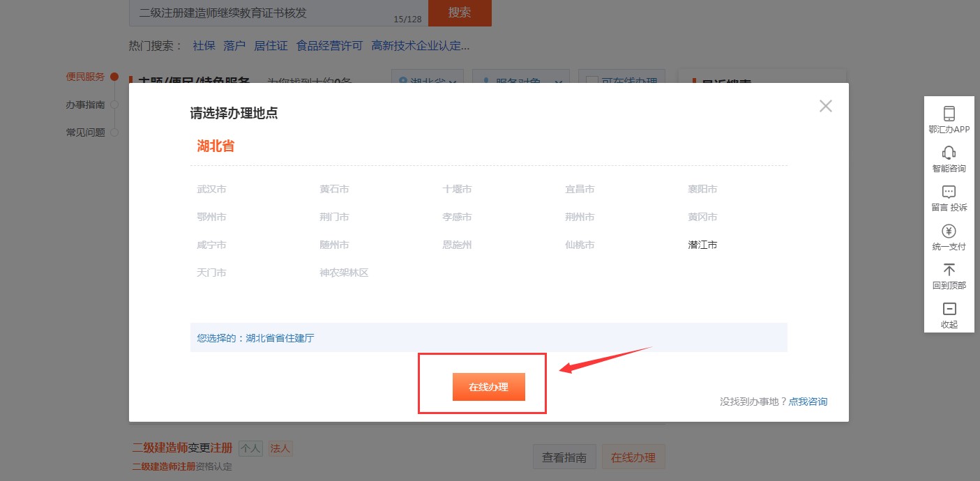This screenshot has height=481, width=980.
Task: Select 潜江市 in the city list
Action: 702,245
